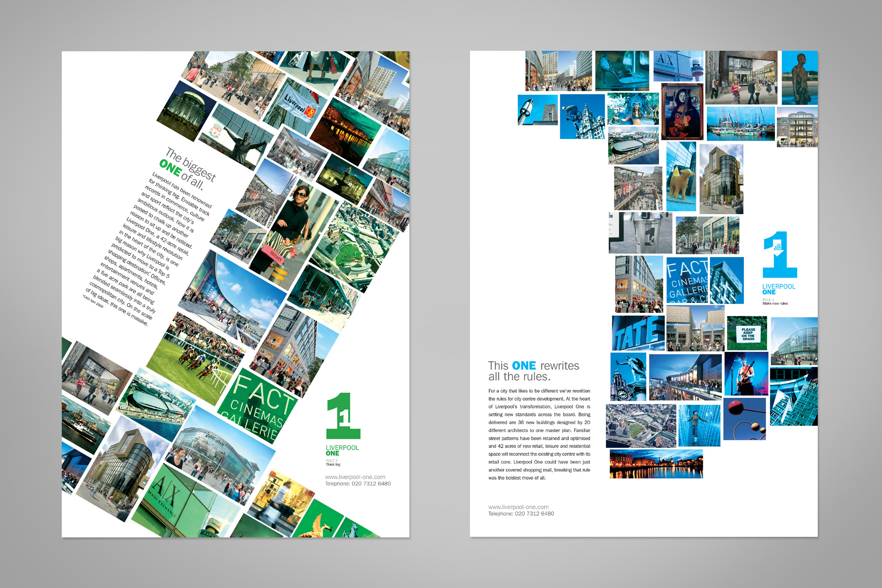The height and width of the screenshot is (588, 882).
Task: Click the www.liverpool-one.com link on left poster
Action: click(x=355, y=477)
